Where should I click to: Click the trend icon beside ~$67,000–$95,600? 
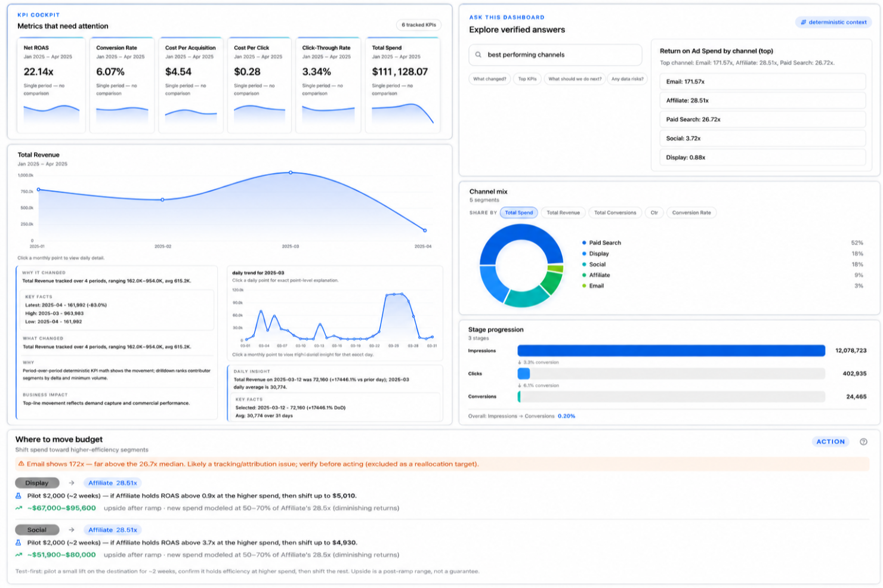pyautogui.click(x=18, y=508)
